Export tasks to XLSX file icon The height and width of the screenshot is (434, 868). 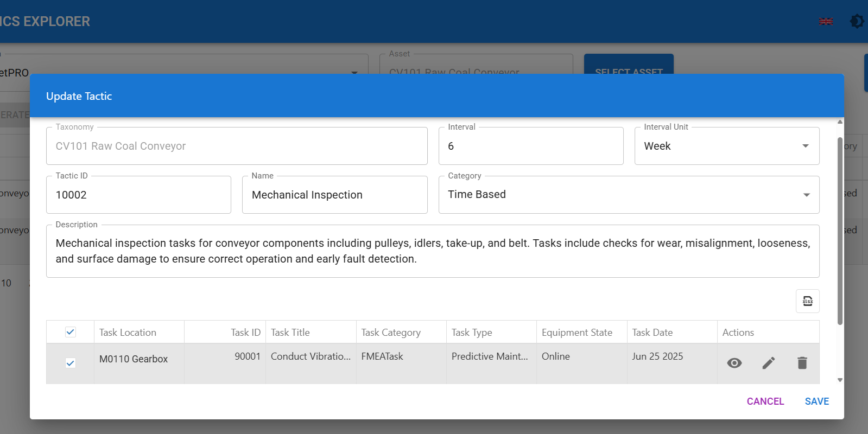coord(807,301)
